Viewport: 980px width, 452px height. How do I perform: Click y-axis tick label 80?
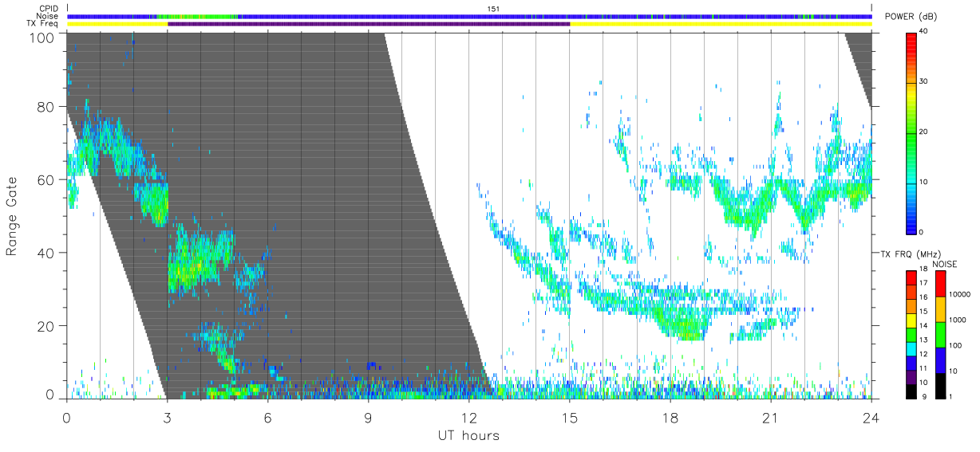click(46, 107)
